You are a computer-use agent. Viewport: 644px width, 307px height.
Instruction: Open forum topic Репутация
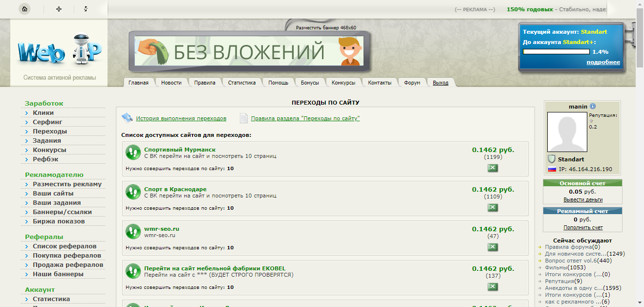coord(559,281)
